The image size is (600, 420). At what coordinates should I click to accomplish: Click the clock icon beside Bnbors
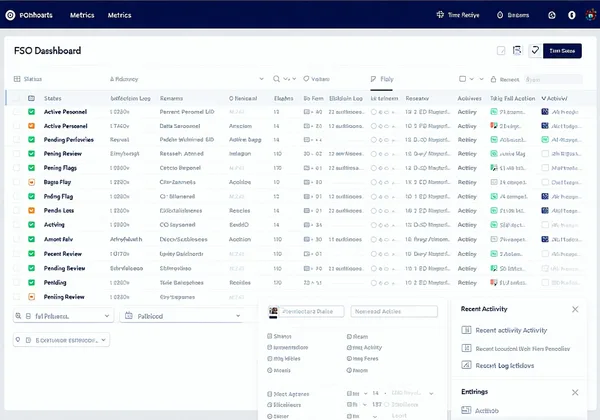click(500, 15)
